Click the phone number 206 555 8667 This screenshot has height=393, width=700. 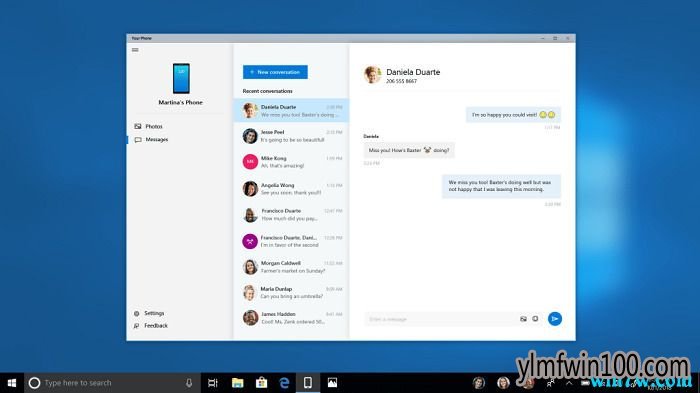(401, 81)
